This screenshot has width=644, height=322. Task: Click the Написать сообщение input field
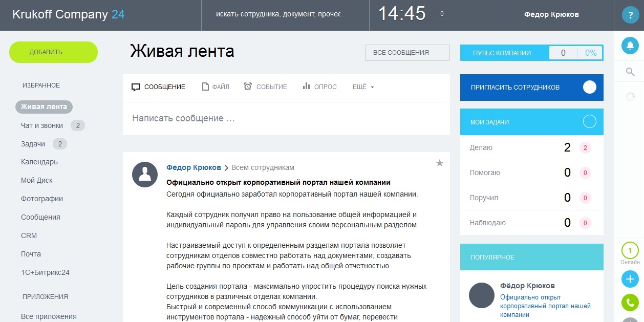coord(286,118)
